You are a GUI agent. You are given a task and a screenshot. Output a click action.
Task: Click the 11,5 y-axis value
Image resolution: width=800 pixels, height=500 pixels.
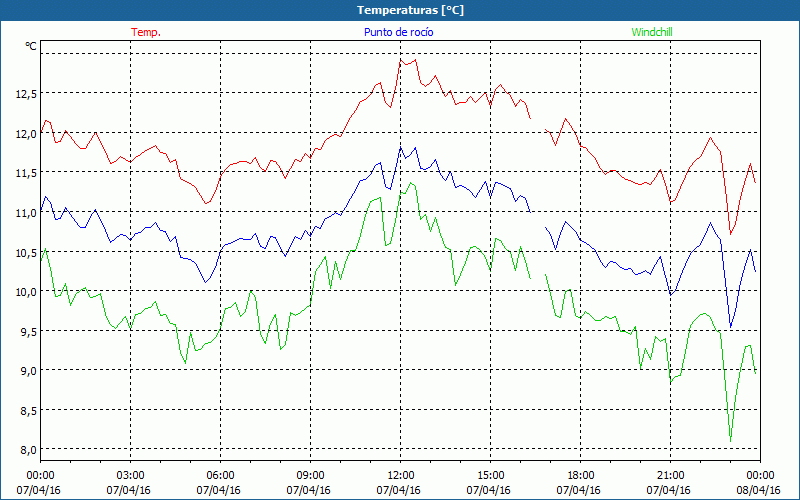tap(26, 173)
